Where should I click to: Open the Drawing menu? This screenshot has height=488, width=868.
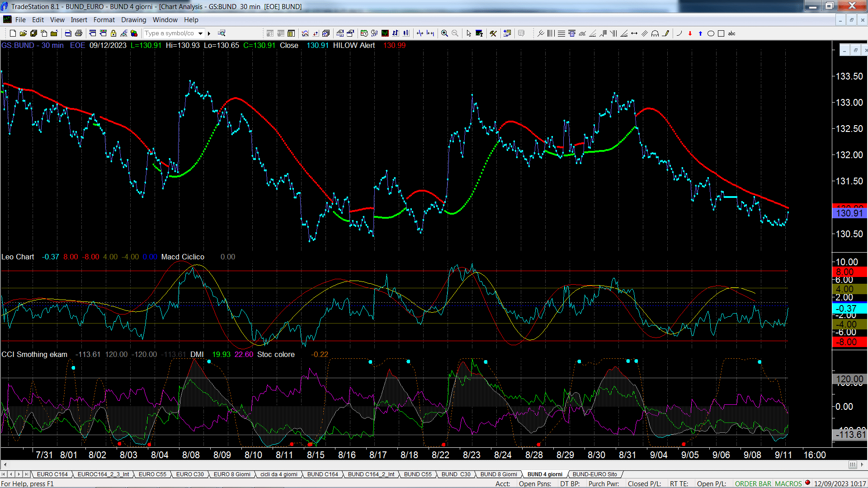[x=134, y=20]
